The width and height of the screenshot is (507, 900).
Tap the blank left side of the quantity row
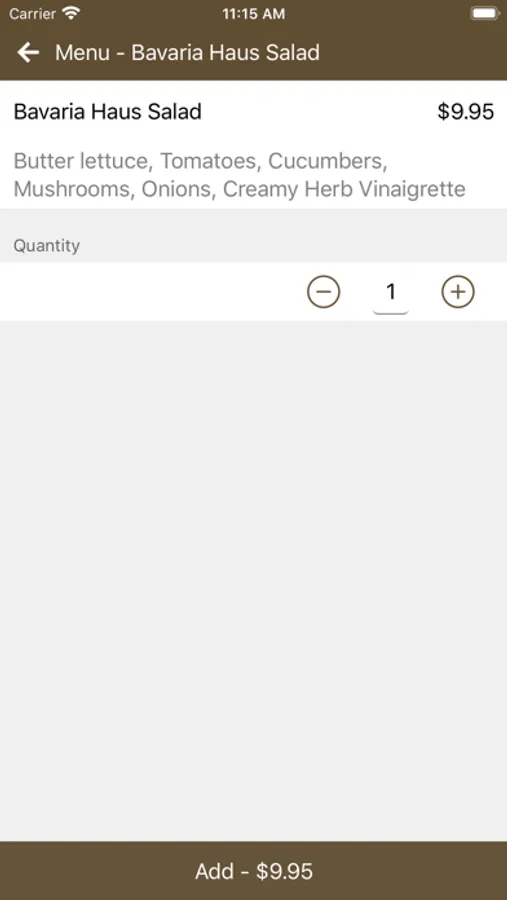(149, 292)
